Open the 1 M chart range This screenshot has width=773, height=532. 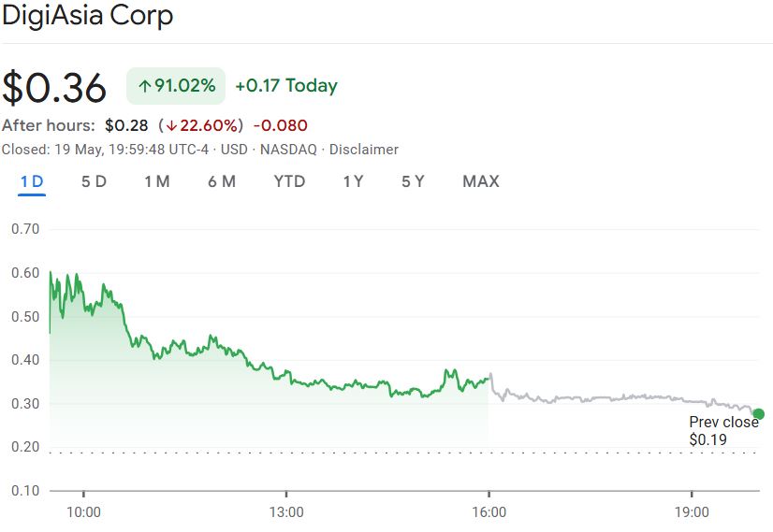156,181
